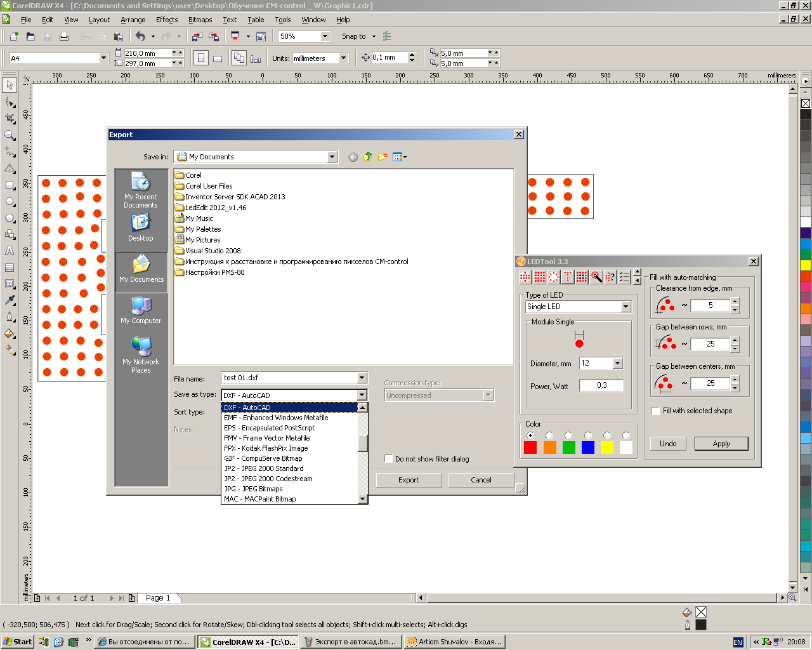
Task: Check Fill with selected shape
Action: (x=656, y=411)
